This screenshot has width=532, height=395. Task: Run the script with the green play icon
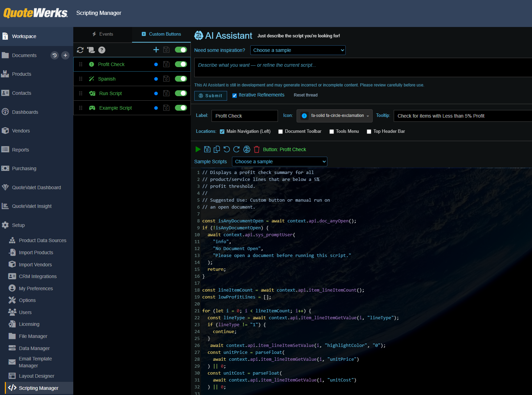[x=198, y=149]
